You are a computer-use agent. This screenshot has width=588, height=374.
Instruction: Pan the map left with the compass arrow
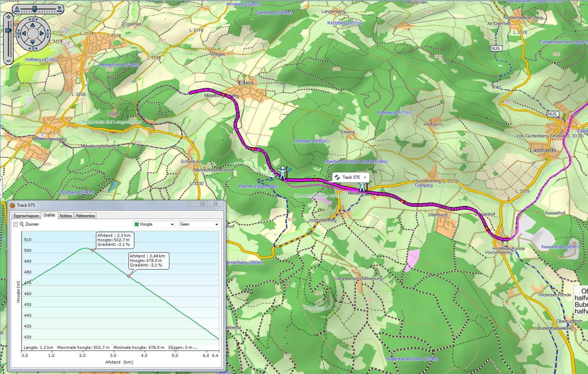tap(24, 34)
